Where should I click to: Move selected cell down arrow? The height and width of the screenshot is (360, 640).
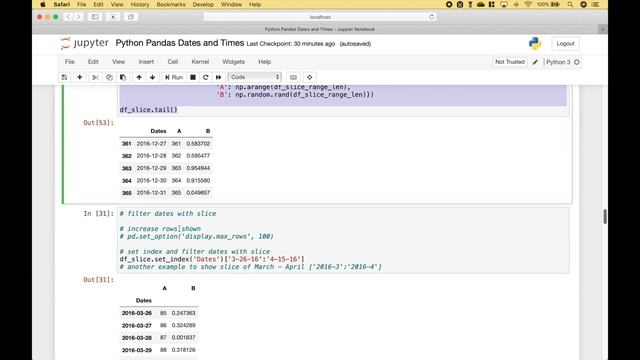(152, 77)
